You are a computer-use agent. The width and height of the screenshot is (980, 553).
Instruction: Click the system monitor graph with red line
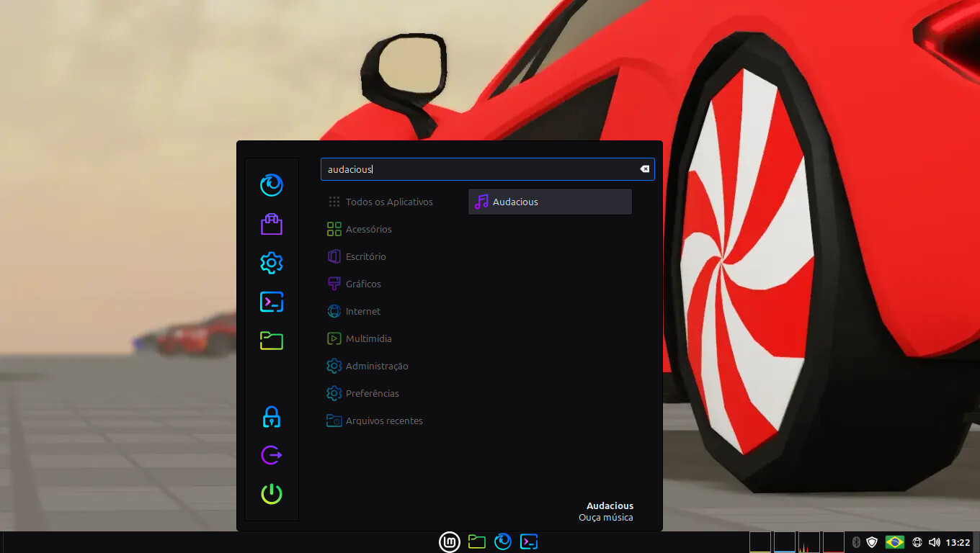click(x=833, y=542)
